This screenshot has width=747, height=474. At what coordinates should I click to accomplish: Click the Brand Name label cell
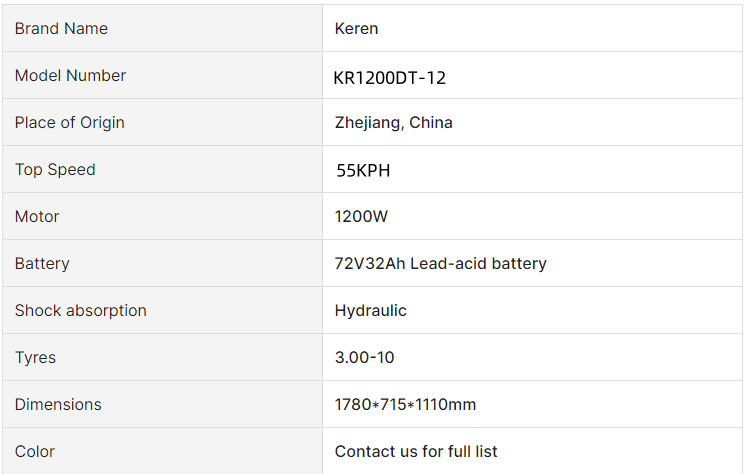(162, 29)
